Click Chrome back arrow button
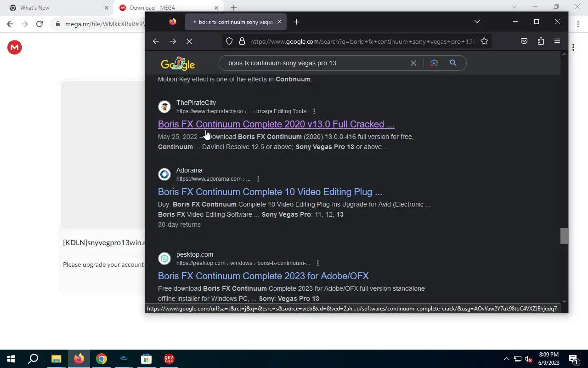This screenshot has height=368, width=588. click(10, 24)
